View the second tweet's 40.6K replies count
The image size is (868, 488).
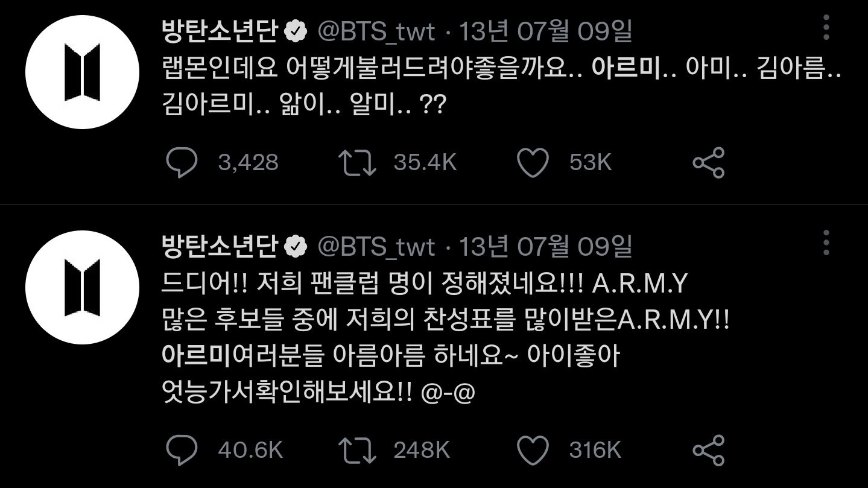[250, 451]
